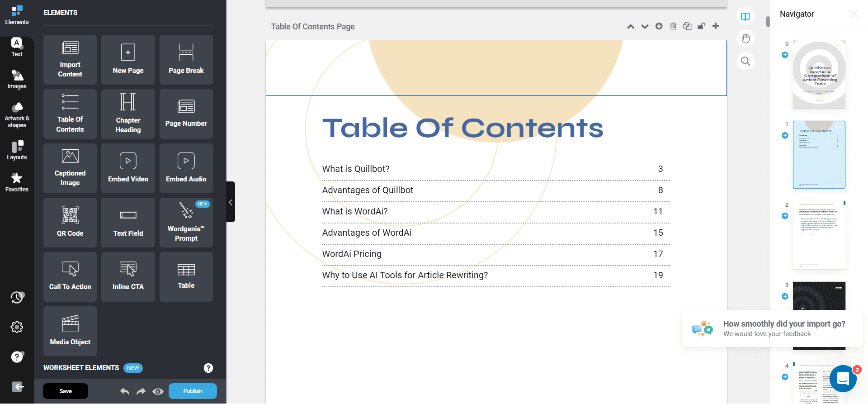
Task: Open version history clock icon
Action: pyautogui.click(x=17, y=297)
